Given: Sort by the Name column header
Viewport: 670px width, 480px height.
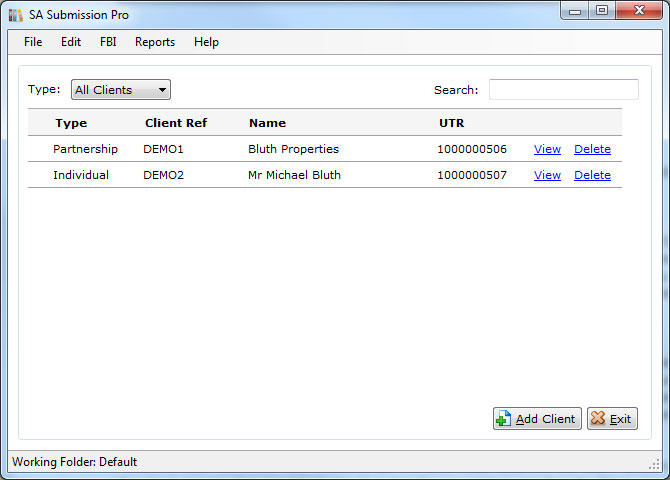Looking at the screenshot, I should click(x=267, y=123).
